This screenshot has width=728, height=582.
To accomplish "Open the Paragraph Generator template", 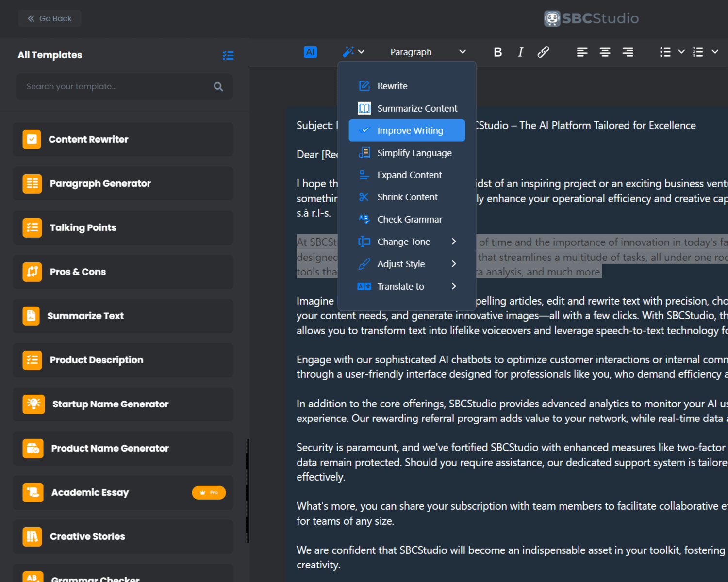I will [123, 183].
